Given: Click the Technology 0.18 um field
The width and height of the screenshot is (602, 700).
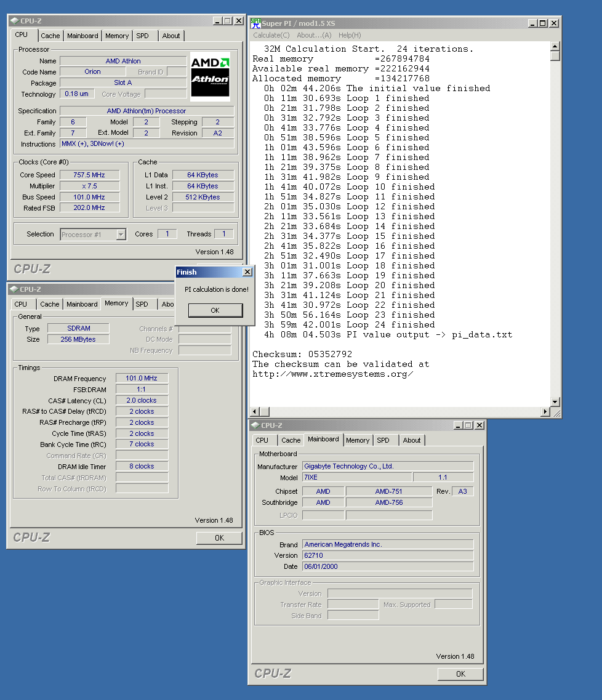Looking at the screenshot, I should (77, 94).
